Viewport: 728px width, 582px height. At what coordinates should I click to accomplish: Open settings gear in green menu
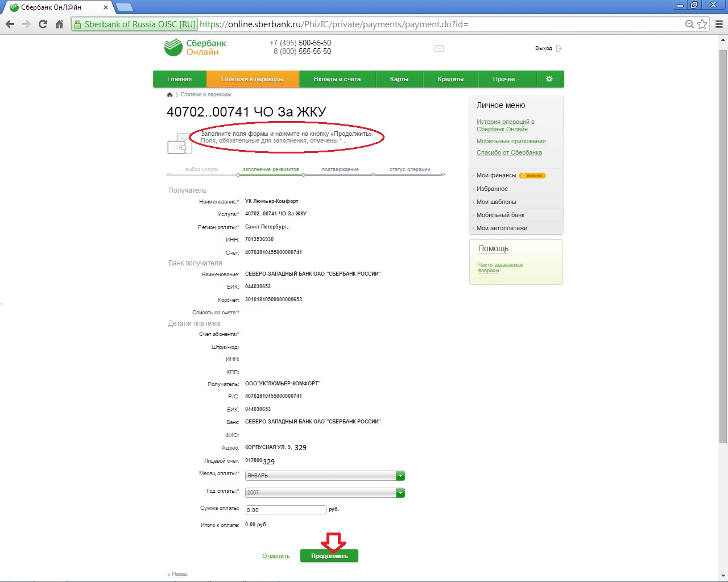(x=549, y=79)
